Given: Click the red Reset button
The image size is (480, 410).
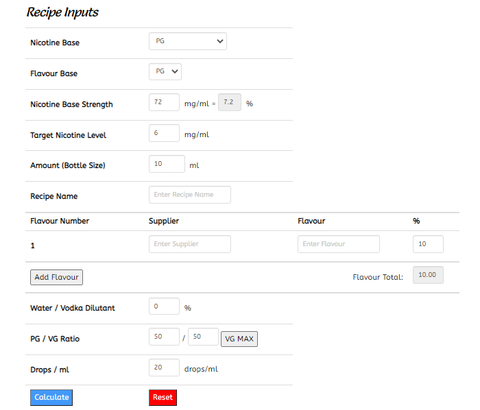Looking at the screenshot, I should pyautogui.click(x=163, y=397).
